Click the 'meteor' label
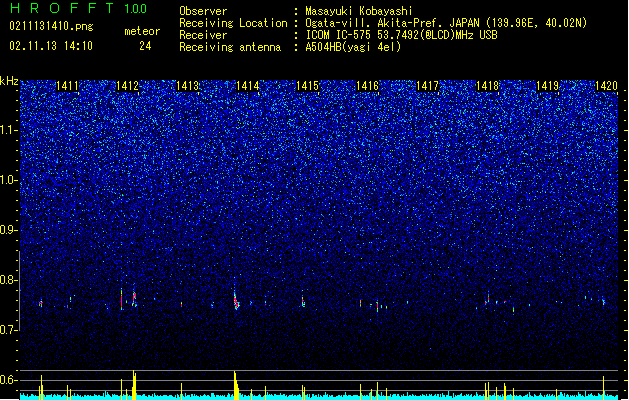Image resolution: width=629 pixels, height=400 pixels. pyautogui.click(x=142, y=31)
